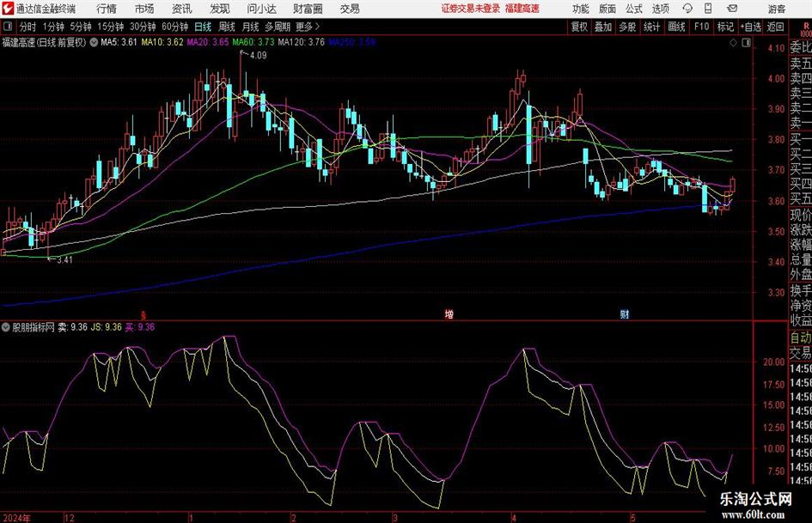This screenshot has width=812, height=523.
Task: Click the JS: 9.36 indicator value
Action: point(107,327)
